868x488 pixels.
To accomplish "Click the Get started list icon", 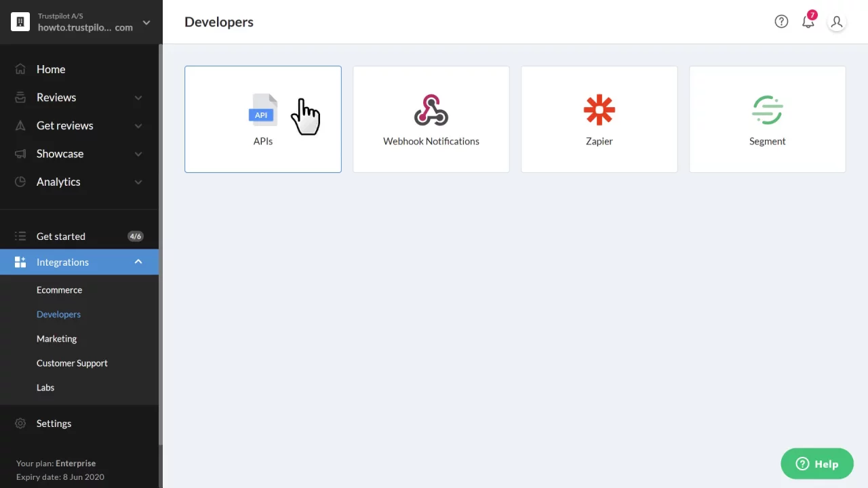I will [20, 237].
